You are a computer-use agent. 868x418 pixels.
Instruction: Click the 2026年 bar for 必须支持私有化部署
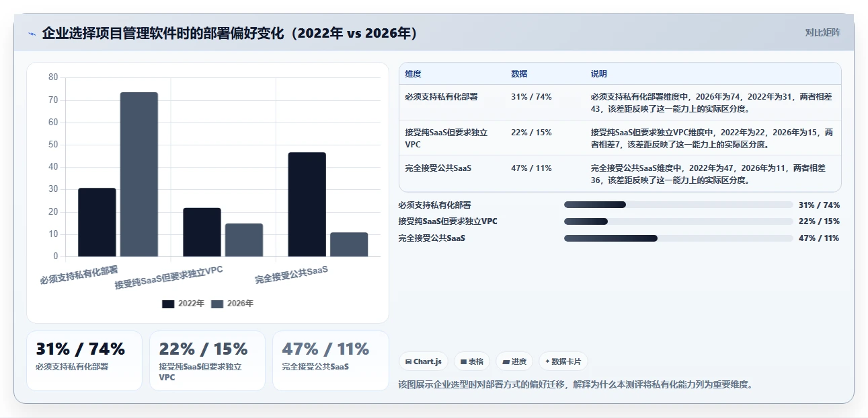[139, 174]
